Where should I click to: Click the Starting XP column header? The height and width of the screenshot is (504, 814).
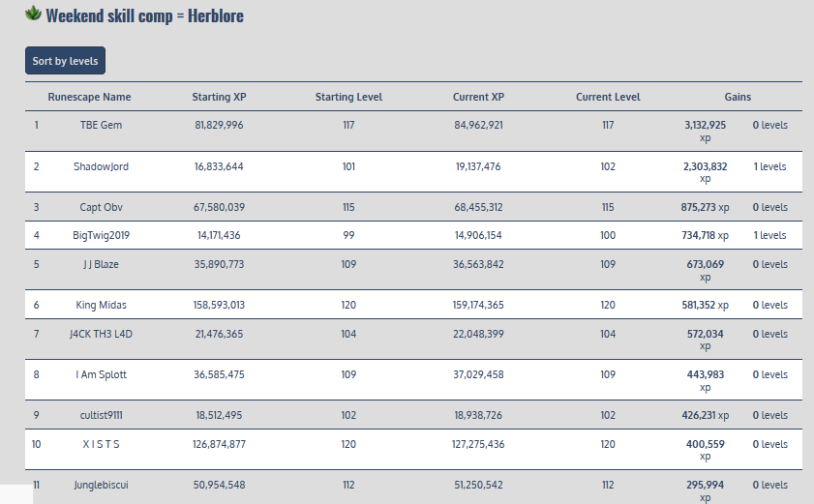[x=219, y=97]
